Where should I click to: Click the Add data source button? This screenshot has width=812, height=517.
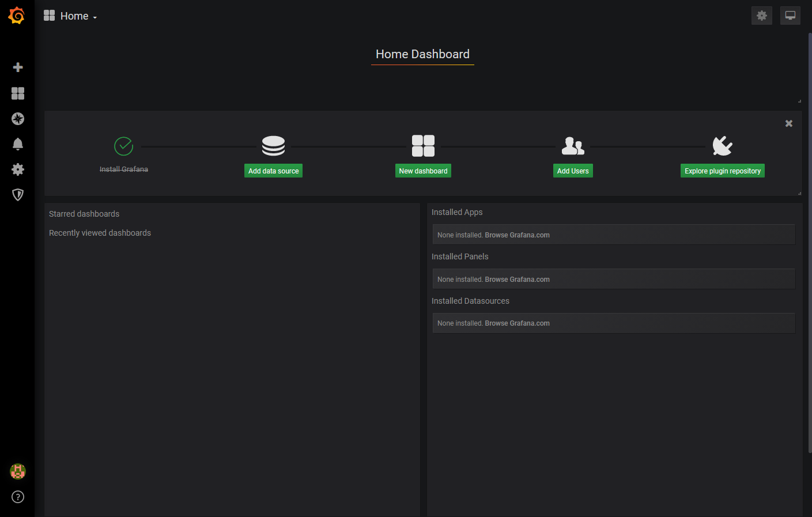pos(274,171)
